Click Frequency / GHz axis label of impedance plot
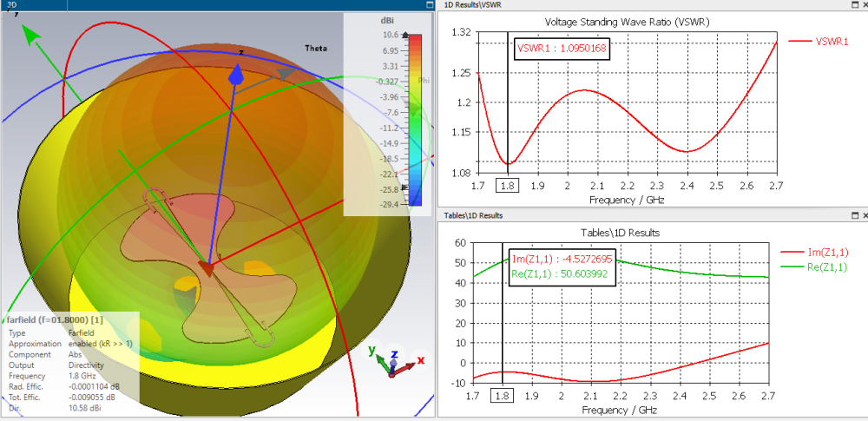868x421 pixels. pyautogui.click(x=620, y=410)
